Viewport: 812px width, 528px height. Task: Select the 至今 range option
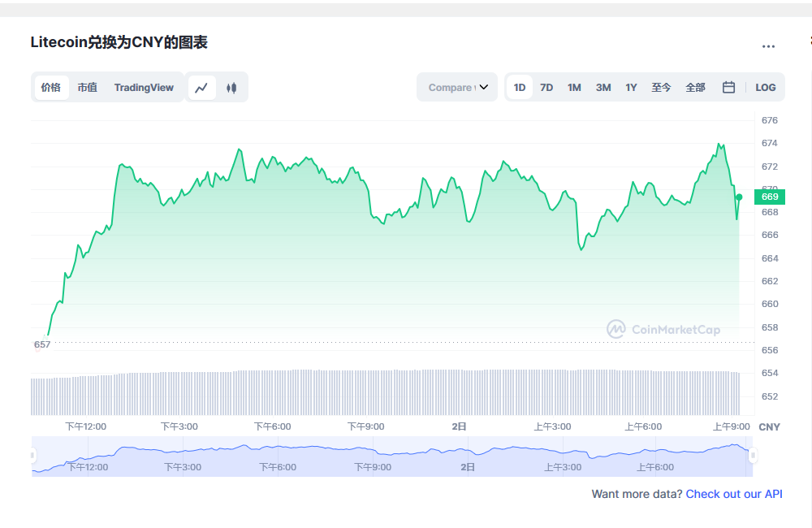tap(661, 87)
